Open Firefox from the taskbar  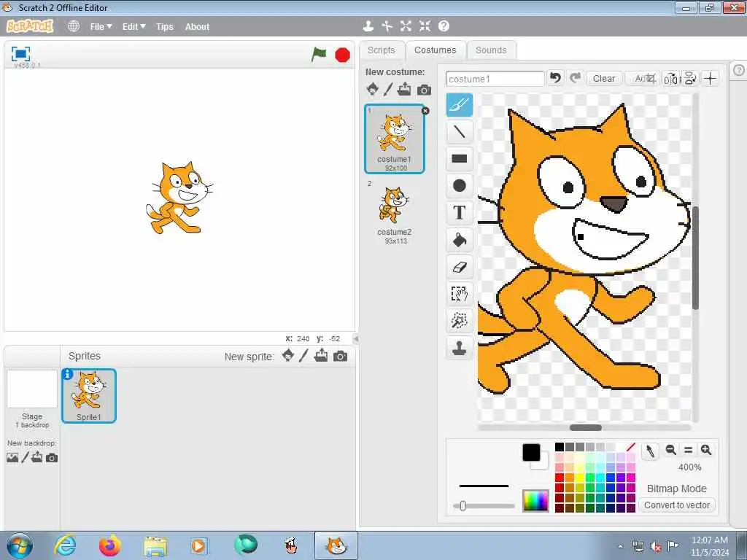pos(109,545)
